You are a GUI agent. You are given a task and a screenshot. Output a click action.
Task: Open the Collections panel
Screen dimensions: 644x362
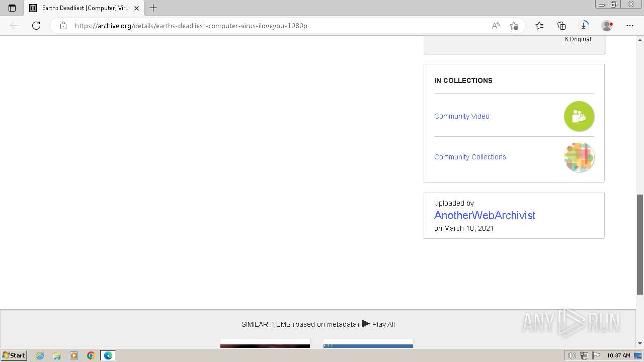(x=561, y=26)
